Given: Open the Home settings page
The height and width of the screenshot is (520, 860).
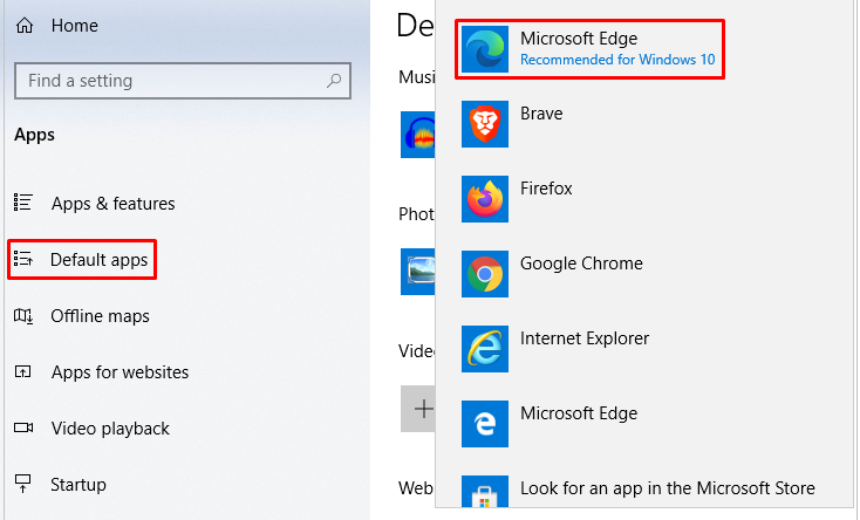Looking at the screenshot, I should [75, 25].
